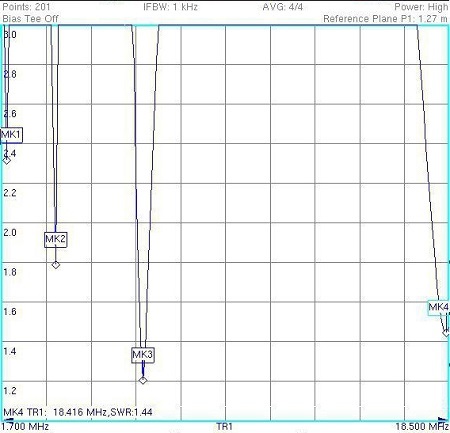
Task: Select the MK3 marker label
Action: pos(143,355)
